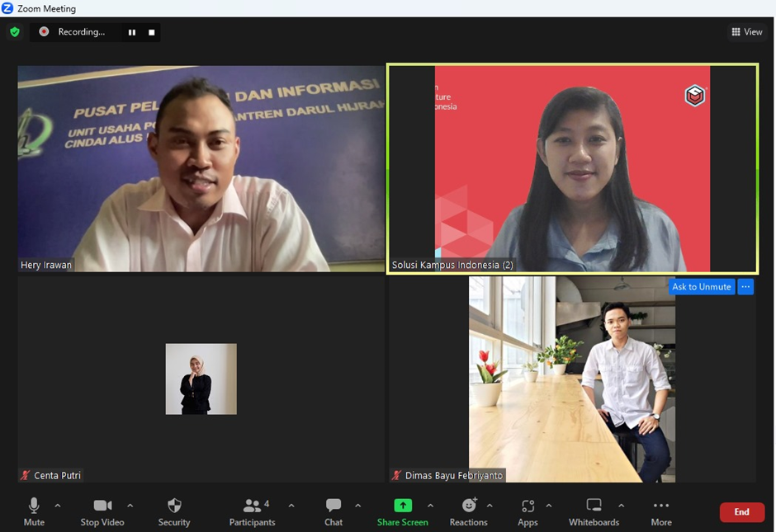The height and width of the screenshot is (532, 776).
Task: Expand chat options arrow beside Chat
Action: pyautogui.click(x=357, y=506)
